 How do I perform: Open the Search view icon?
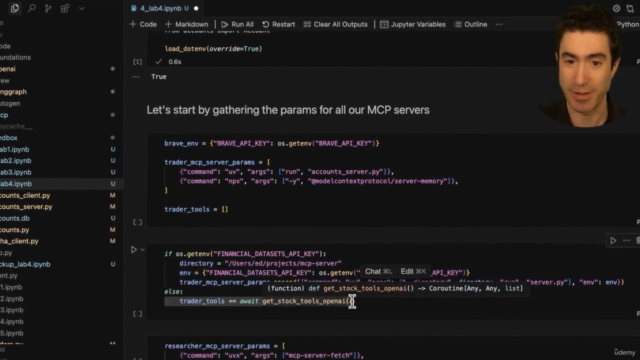(x=31, y=8)
